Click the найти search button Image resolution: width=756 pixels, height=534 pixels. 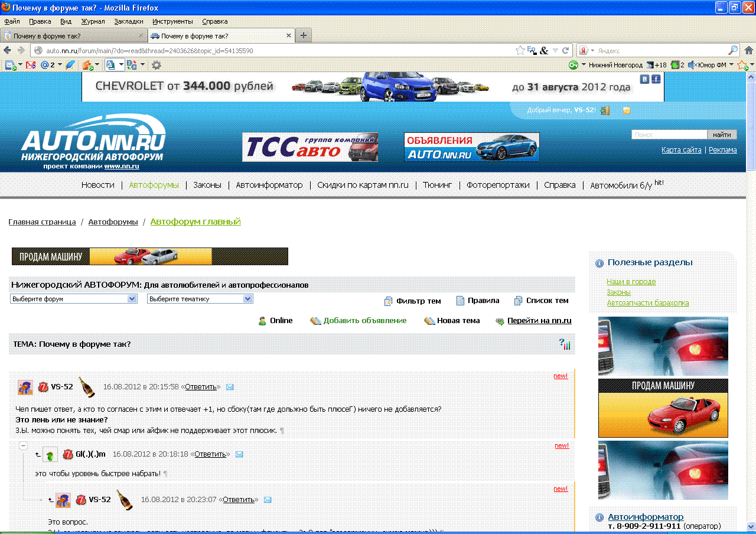click(x=722, y=135)
